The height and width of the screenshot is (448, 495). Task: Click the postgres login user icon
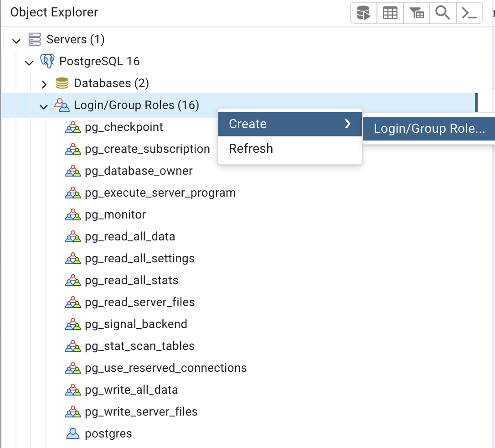point(73,434)
